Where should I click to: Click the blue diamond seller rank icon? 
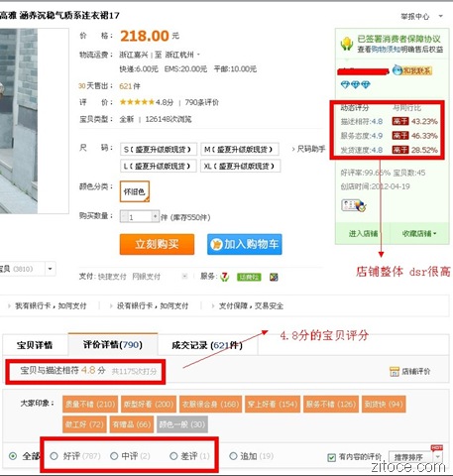[x=356, y=85]
